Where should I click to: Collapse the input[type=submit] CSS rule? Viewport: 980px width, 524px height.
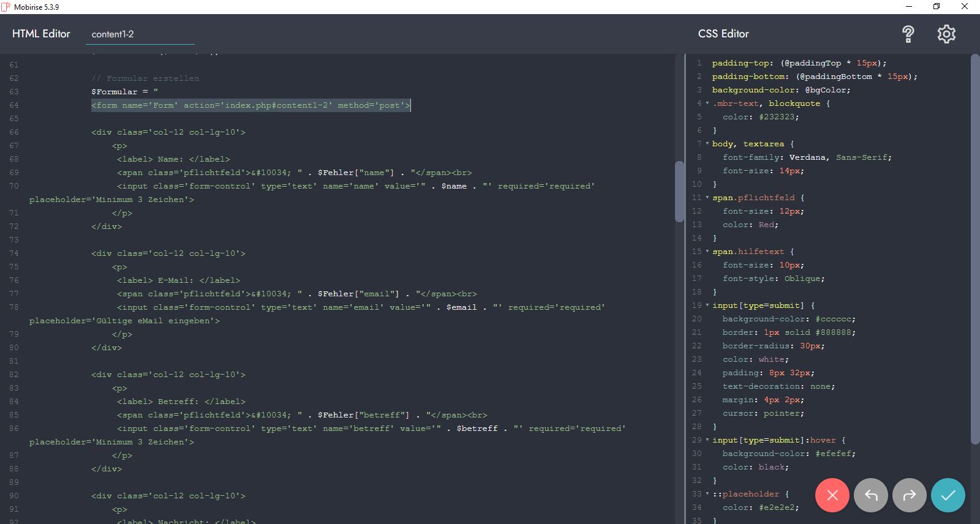coord(707,305)
